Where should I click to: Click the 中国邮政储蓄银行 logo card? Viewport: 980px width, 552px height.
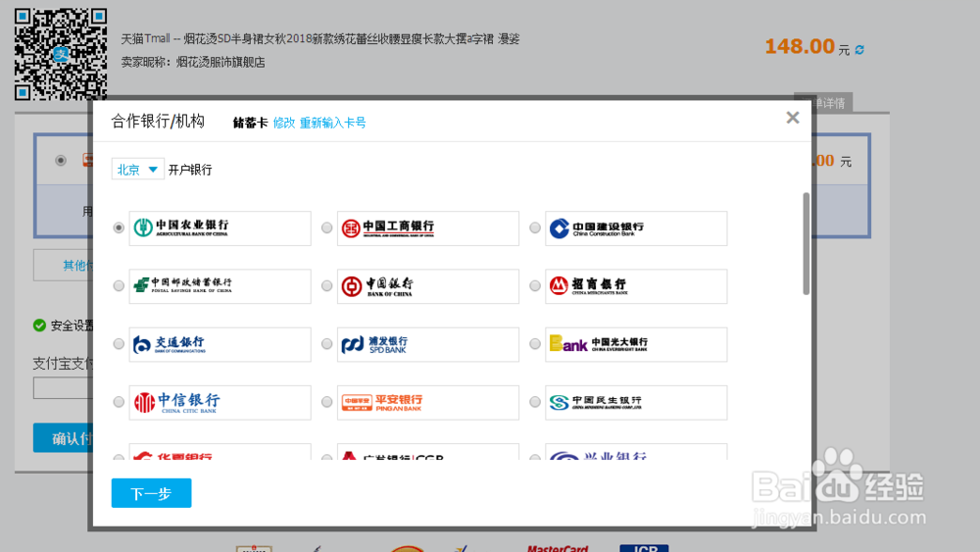point(220,286)
